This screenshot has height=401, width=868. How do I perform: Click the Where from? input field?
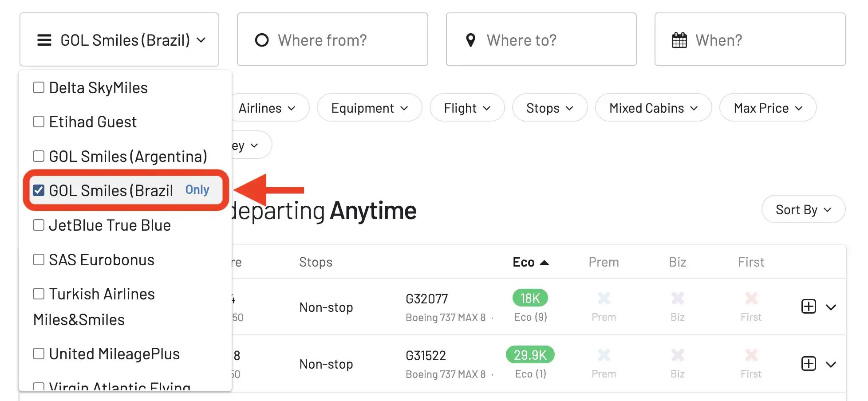332,39
